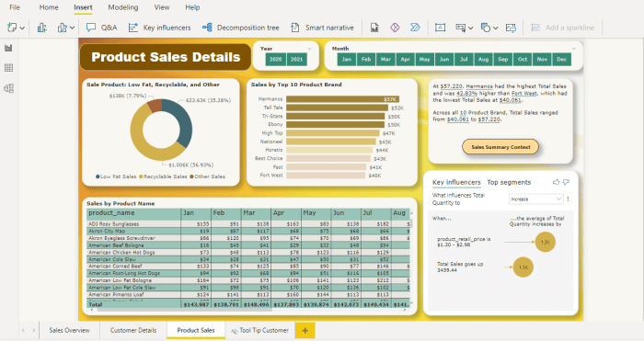Select the Fort West bar
644x341 pixels.
coord(326,176)
